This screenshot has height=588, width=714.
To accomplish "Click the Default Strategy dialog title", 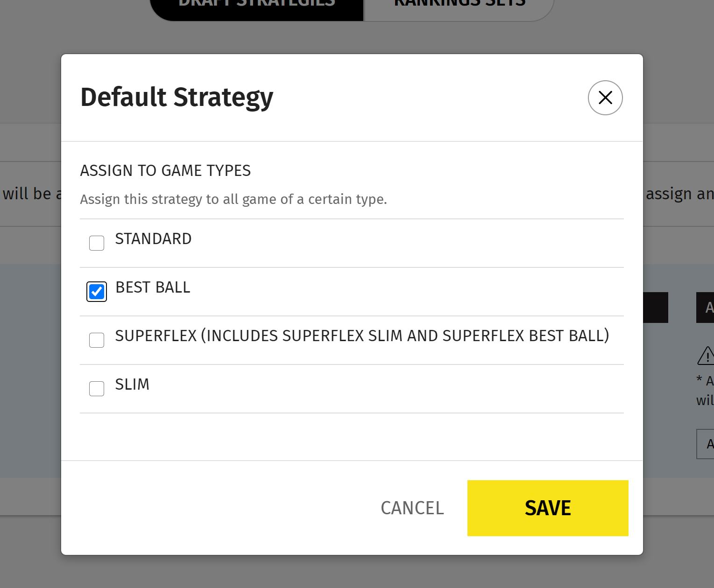I will tap(177, 97).
